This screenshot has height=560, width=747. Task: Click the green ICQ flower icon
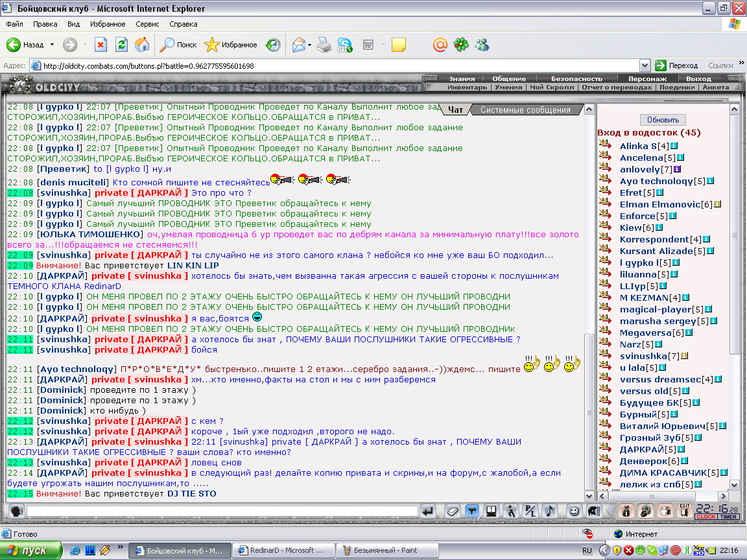(460, 45)
